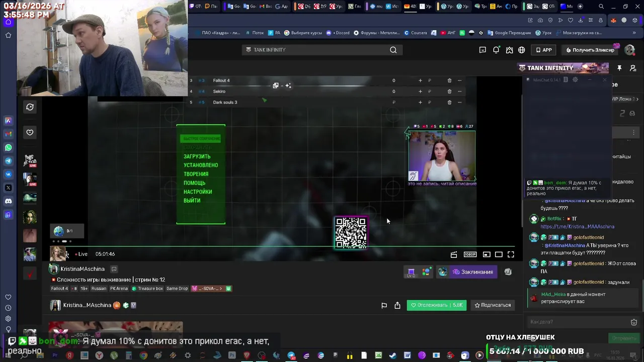Click the stream progress bar
644x362 pixels.
pyautogui.click(x=282, y=246)
